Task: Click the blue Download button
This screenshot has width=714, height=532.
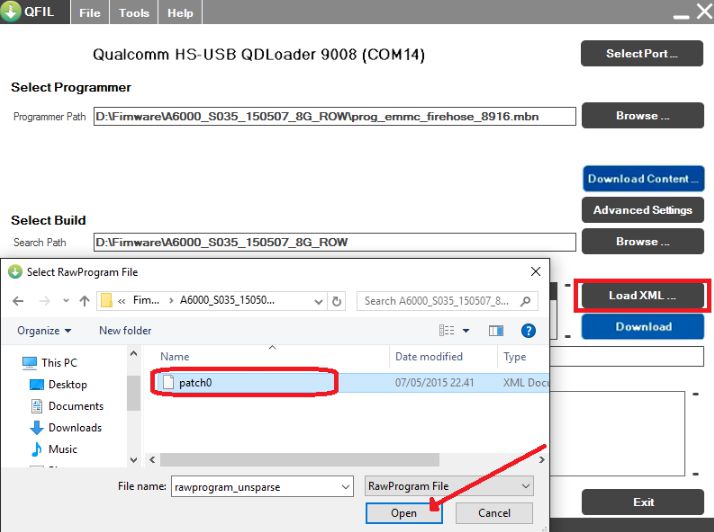Action: tap(643, 327)
